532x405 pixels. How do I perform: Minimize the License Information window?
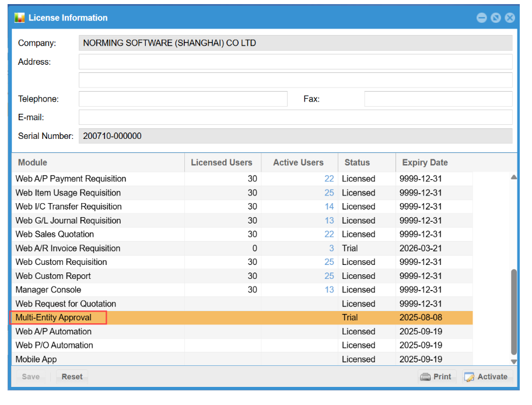481,18
